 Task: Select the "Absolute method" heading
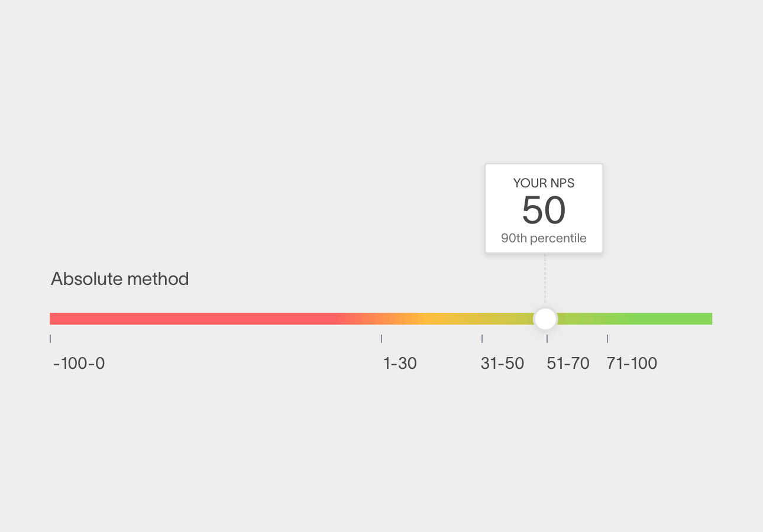pos(120,279)
